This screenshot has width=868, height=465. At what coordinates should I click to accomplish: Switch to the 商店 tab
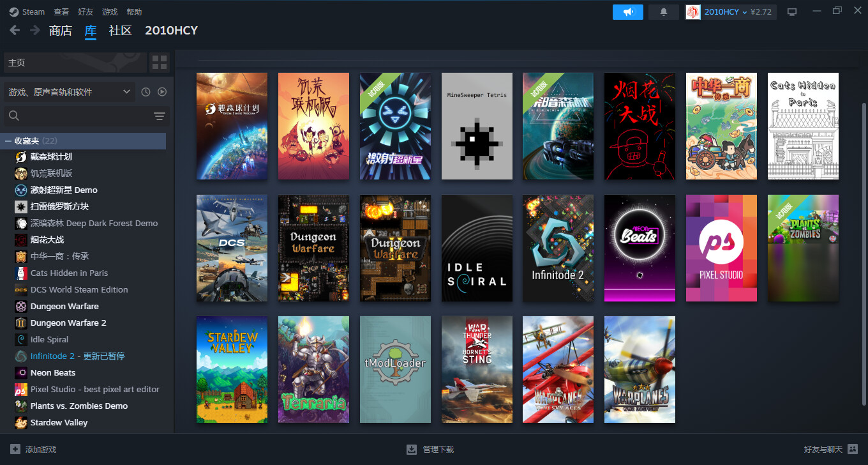coord(61,31)
